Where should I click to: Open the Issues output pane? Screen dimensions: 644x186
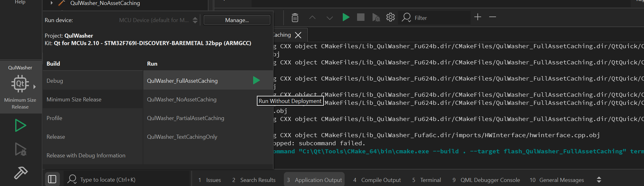click(210, 180)
